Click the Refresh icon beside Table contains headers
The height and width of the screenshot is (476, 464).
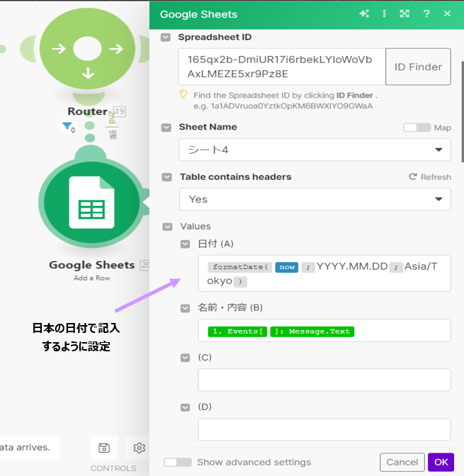pos(412,176)
